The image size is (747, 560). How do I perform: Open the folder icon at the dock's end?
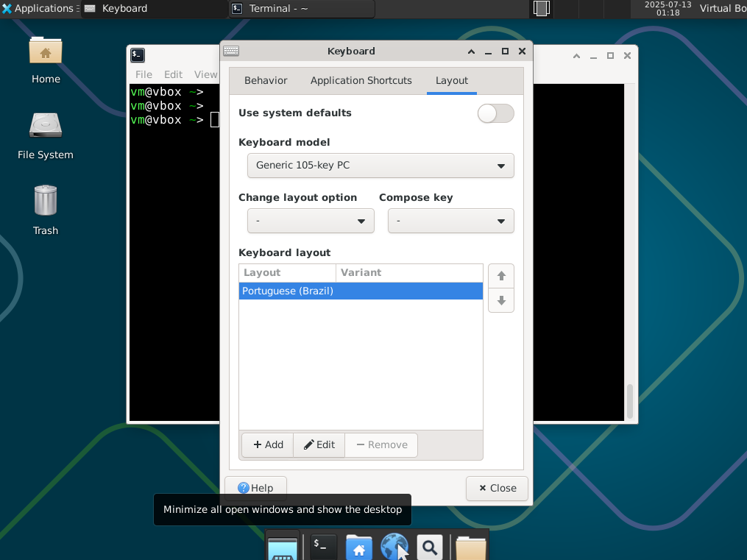pos(471,547)
